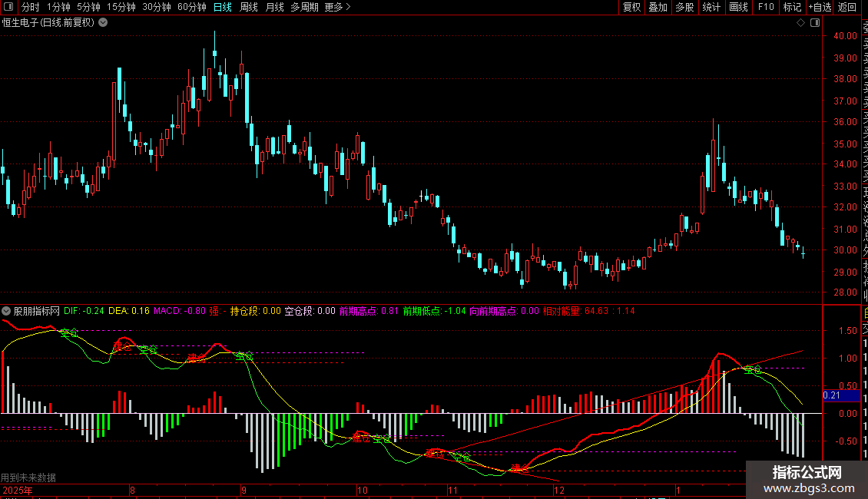The width and height of the screenshot is (868, 499).
Task: Open the 画线 drawing tools
Action: pos(738,7)
